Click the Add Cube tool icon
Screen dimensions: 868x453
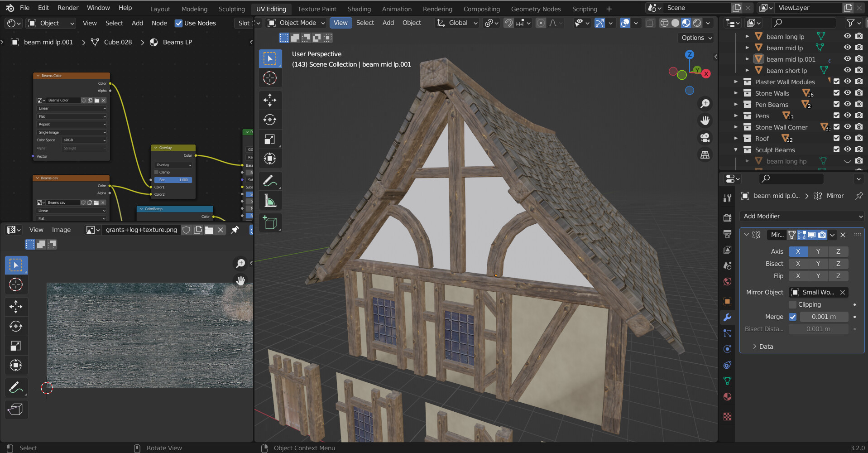270,222
